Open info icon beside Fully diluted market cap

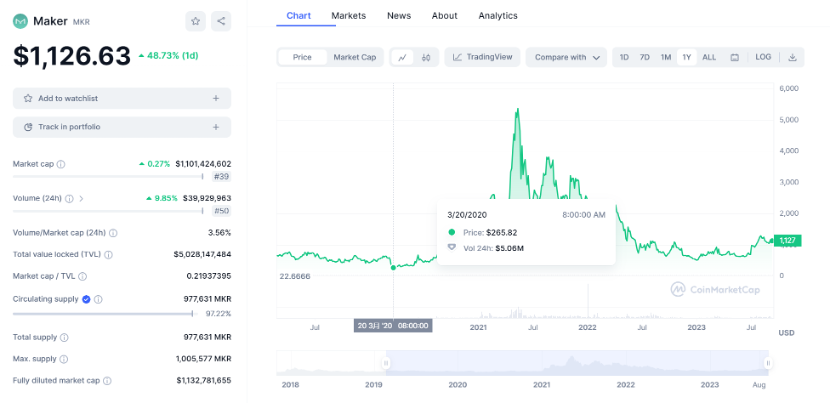pos(107,381)
